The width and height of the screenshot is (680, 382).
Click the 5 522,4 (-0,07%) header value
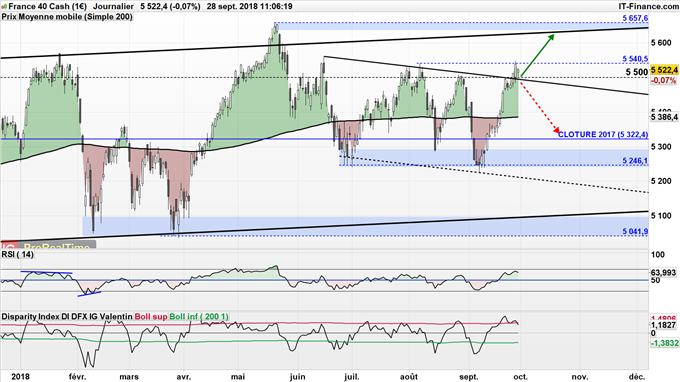tap(170, 7)
